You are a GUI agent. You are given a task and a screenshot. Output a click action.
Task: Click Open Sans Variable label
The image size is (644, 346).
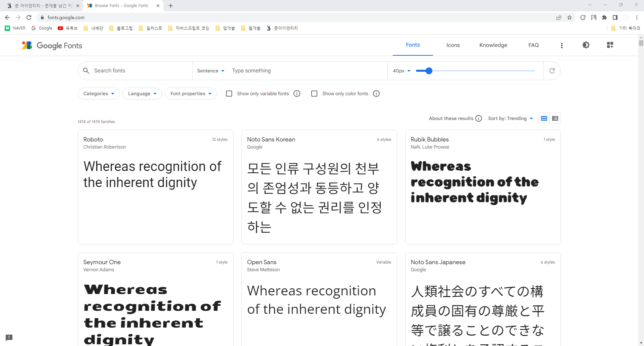point(384,262)
